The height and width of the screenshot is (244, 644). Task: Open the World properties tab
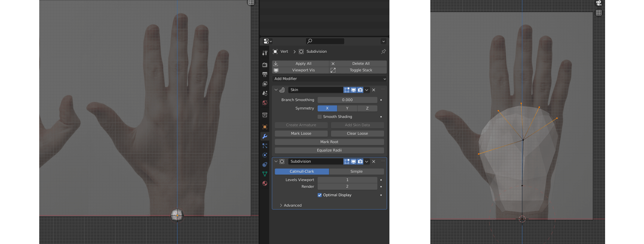pos(265,103)
